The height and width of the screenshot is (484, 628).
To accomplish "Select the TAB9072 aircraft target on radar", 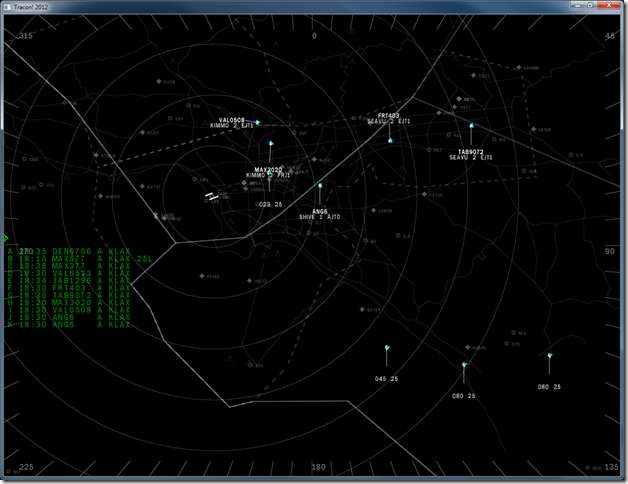I will 471,126.
